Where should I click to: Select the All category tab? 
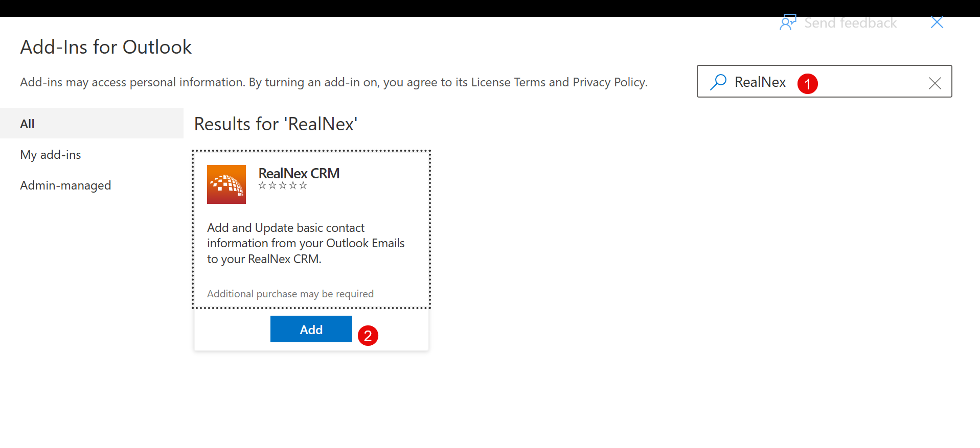pyautogui.click(x=92, y=123)
